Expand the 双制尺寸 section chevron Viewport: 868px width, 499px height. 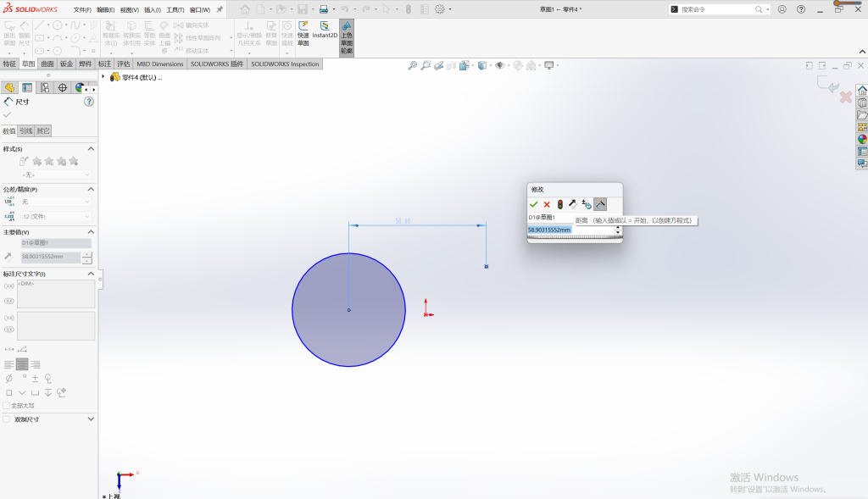(91, 419)
